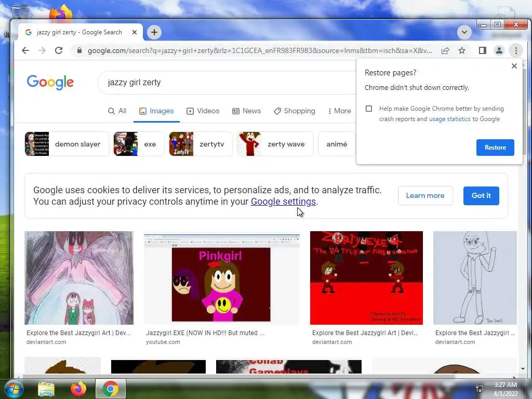Accept cookies with Got it
532x399 pixels.
(x=481, y=195)
